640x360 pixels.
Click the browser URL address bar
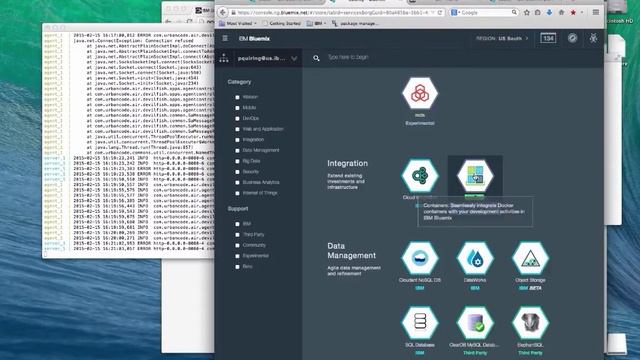tap(332, 13)
